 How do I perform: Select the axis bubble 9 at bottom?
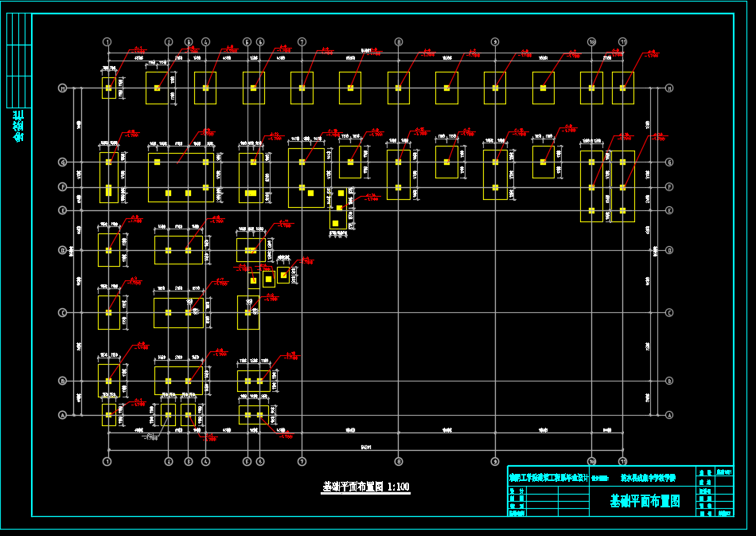point(495,461)
